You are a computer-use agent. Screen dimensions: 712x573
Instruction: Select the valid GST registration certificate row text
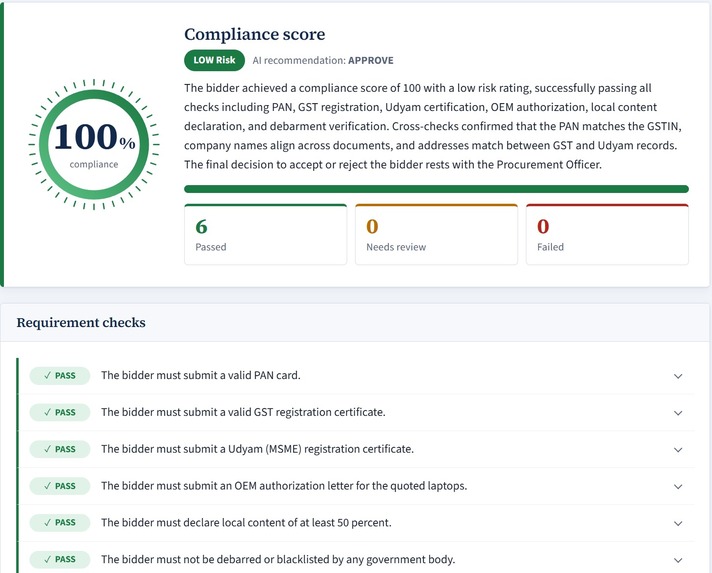(243, 412)
